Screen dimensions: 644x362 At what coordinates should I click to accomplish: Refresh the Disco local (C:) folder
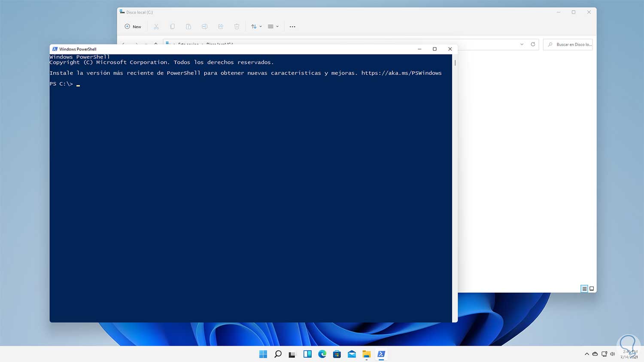click(x=533, y=44)
